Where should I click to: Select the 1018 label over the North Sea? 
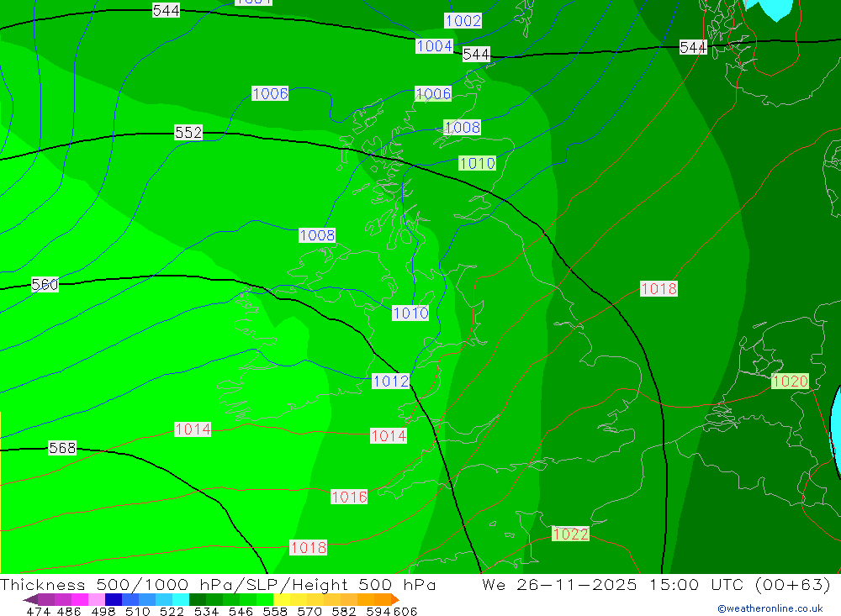(659, 289)
